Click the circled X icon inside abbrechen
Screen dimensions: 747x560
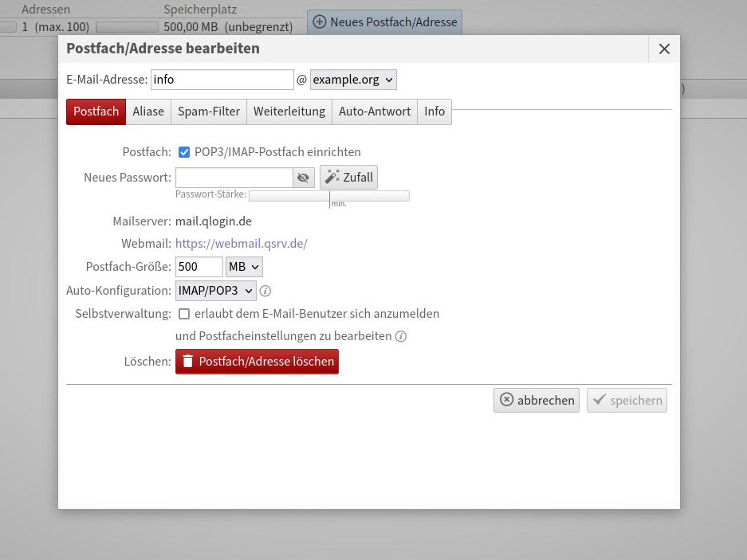pos(507,400)
